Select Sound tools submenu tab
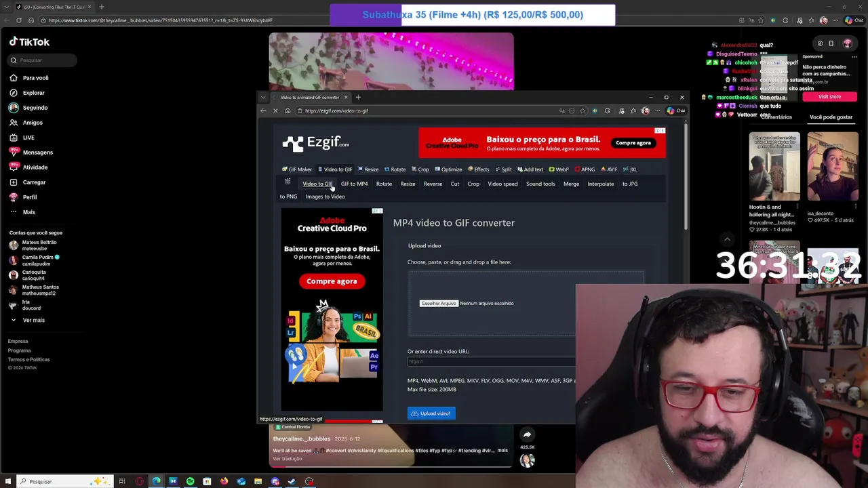 pos(540,184)
